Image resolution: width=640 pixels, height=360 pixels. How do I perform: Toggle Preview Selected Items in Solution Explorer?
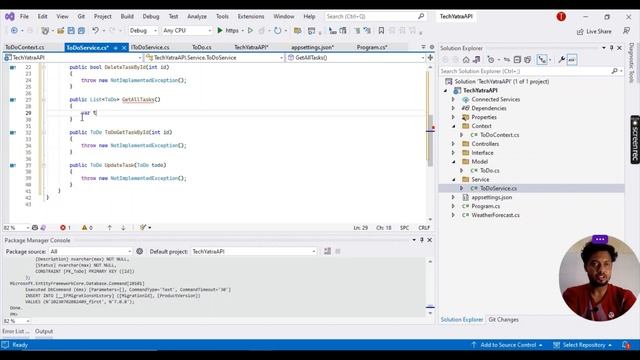point(571,60)
